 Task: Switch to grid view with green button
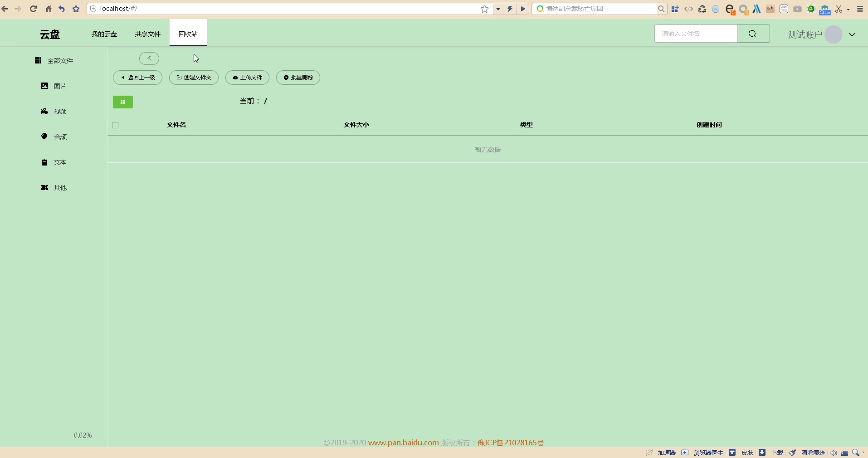tap(123, 102)
